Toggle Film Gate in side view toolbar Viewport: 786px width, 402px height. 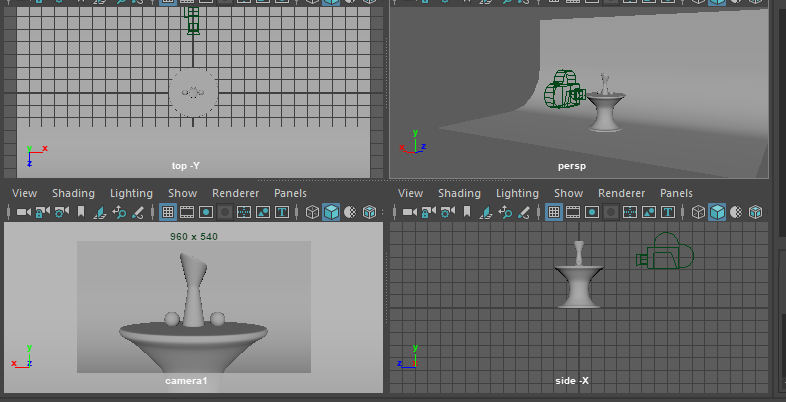[573, 212]
